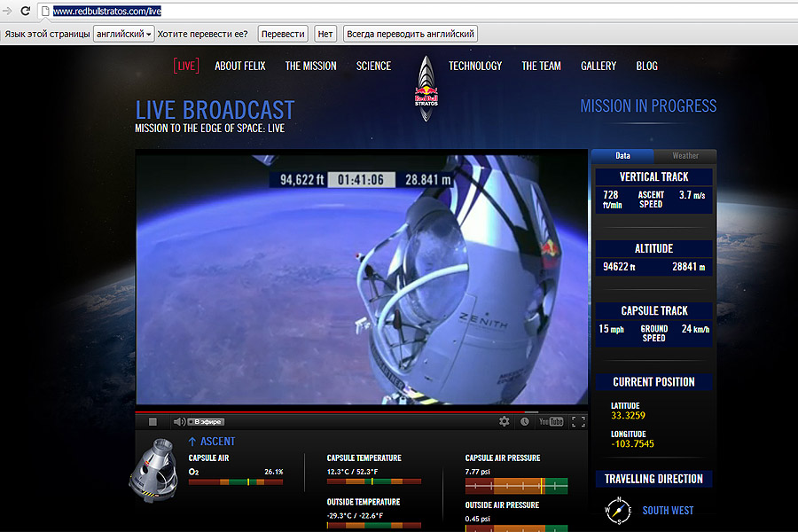798x532 pixels.
Task: Switch to the Weather tab
Action: [x=685, y=156]
